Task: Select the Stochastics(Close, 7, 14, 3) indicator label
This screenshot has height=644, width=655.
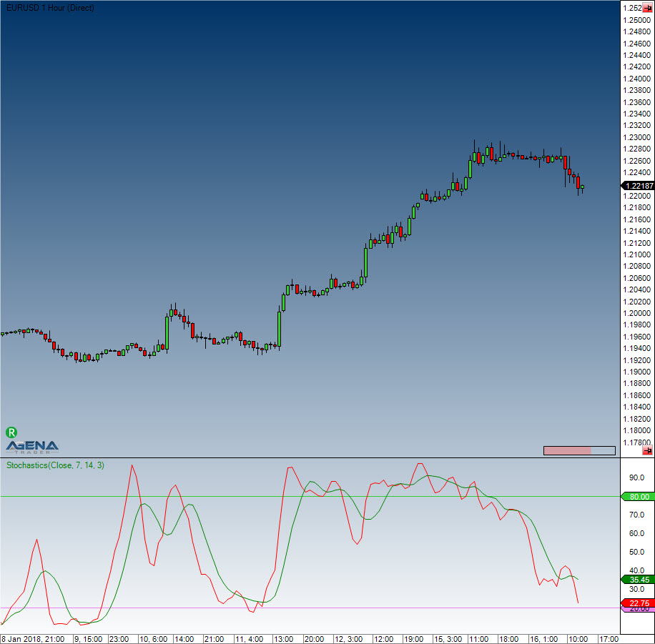Action: [x=55, y=465]
